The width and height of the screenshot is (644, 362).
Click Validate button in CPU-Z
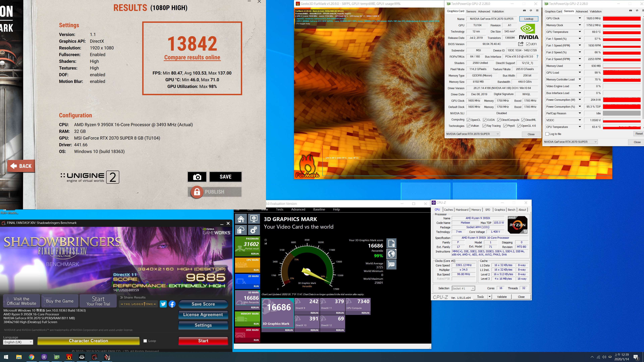[x=502, y=296]
